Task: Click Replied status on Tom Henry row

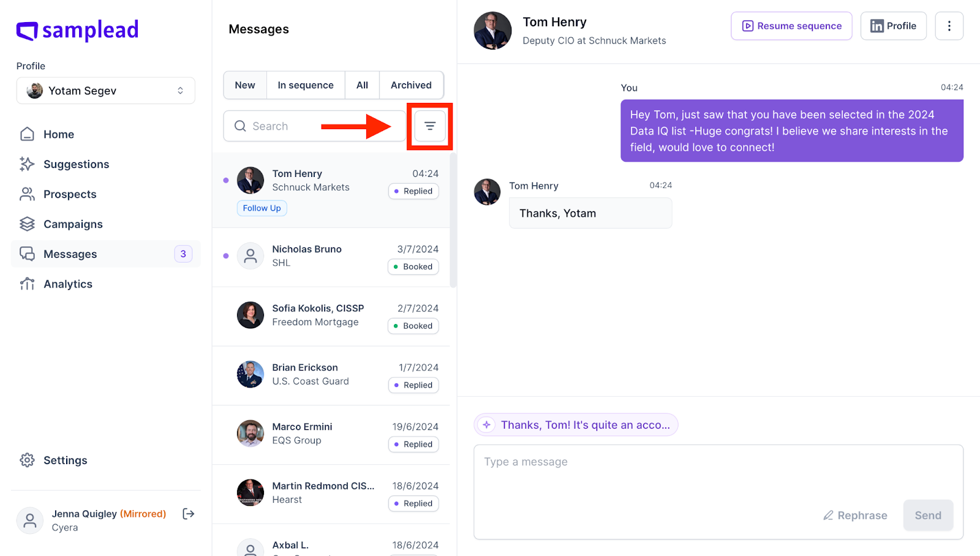Action: pos(413,191)
